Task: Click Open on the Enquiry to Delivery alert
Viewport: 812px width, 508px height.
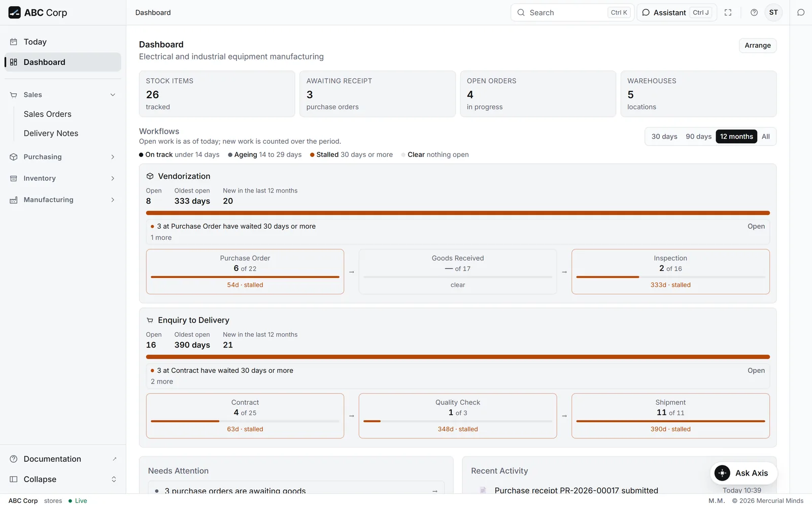Action: (756, 371)
